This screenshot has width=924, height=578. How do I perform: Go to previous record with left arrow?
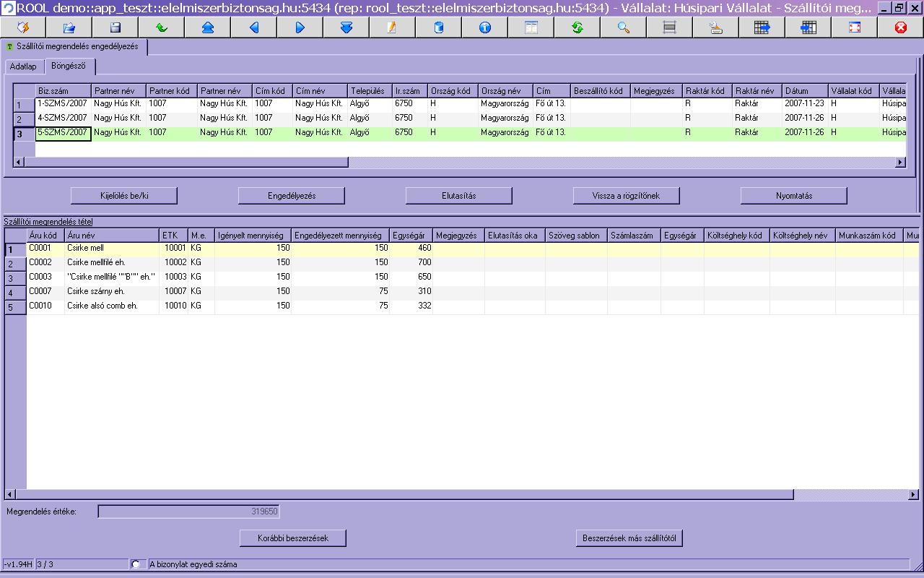click(254, 27)
